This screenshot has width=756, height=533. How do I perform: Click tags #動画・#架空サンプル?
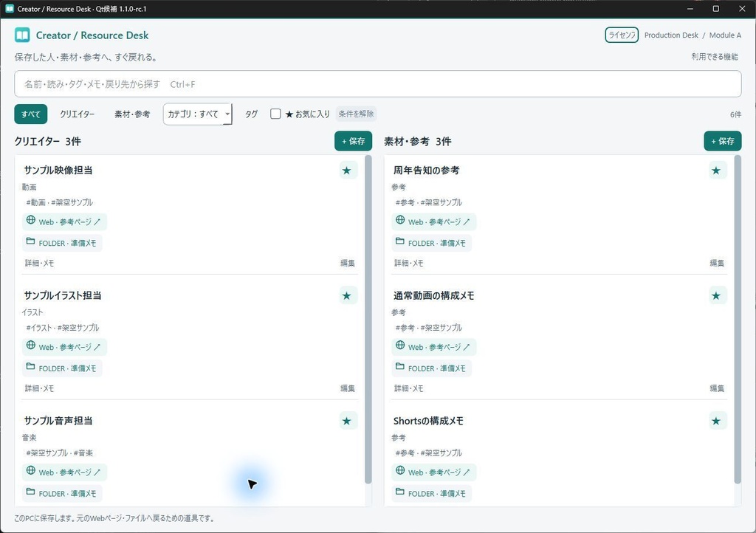(59, 202)
